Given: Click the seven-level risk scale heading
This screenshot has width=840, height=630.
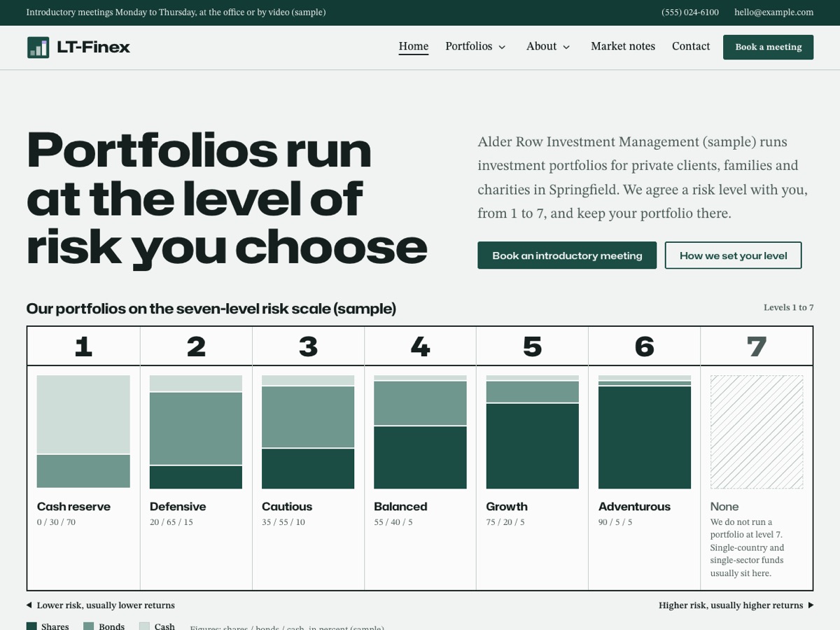Looking at the screenshot, I should (211, 309).
